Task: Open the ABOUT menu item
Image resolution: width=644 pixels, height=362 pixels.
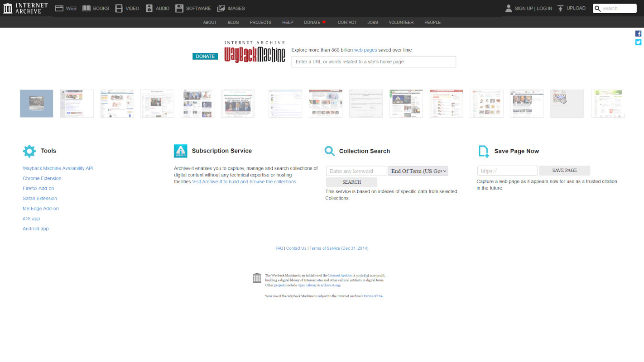Action: coord(210,22)
